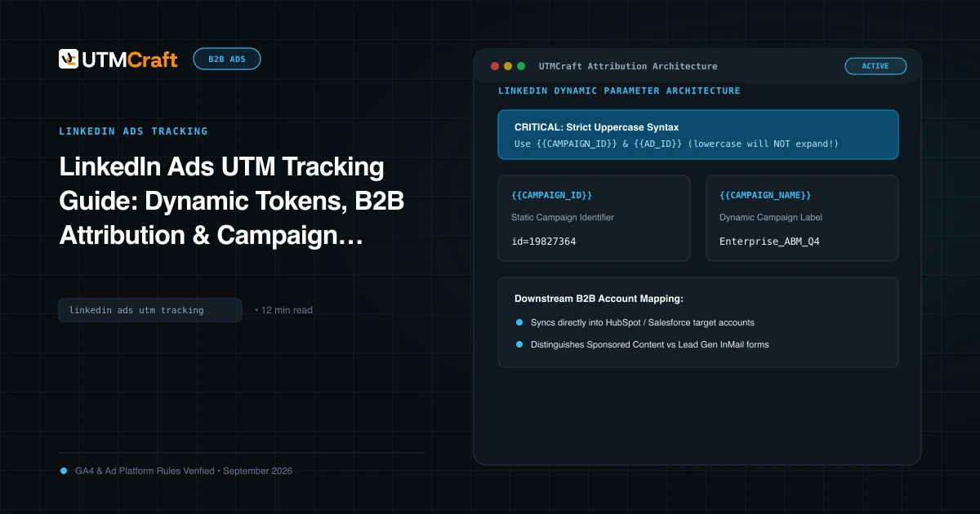Image resolution: width=980 pixels, height=514 pixels.
Task: Click the LINKEDIN ADS TRACKING category label
Action: [x=133, y=131]
